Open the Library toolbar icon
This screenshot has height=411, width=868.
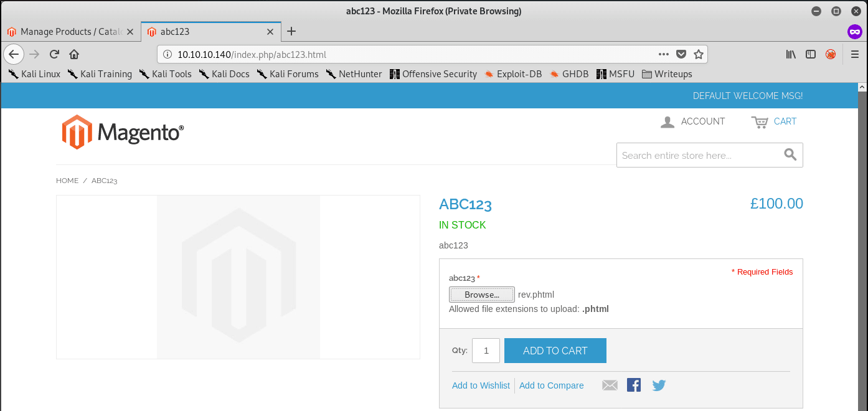click(x=791, y=54)
